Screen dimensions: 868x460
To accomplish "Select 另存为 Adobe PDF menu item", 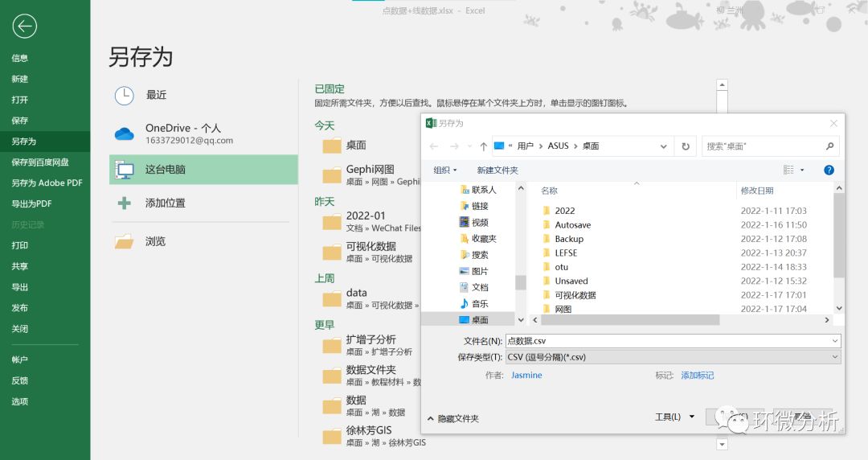I will coord(47,183).
